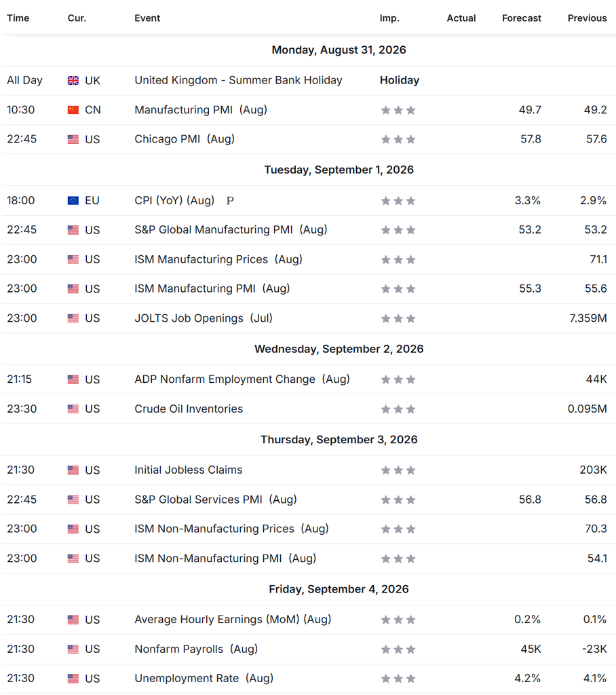Click US flag on Unemployment Rate row
The height and width of the screenshot is (695, 616).
[73, 679]
